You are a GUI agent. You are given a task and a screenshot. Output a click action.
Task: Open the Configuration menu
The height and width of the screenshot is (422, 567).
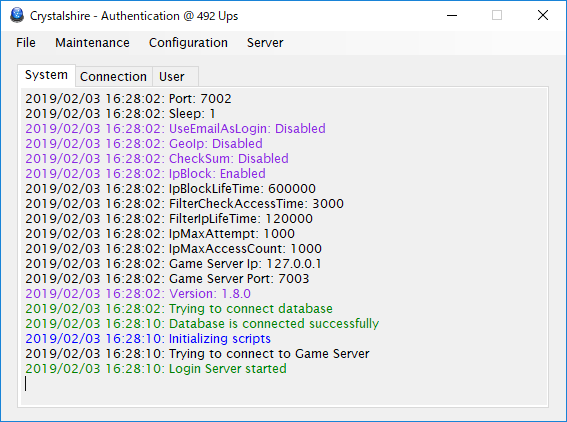pos(188,43)
